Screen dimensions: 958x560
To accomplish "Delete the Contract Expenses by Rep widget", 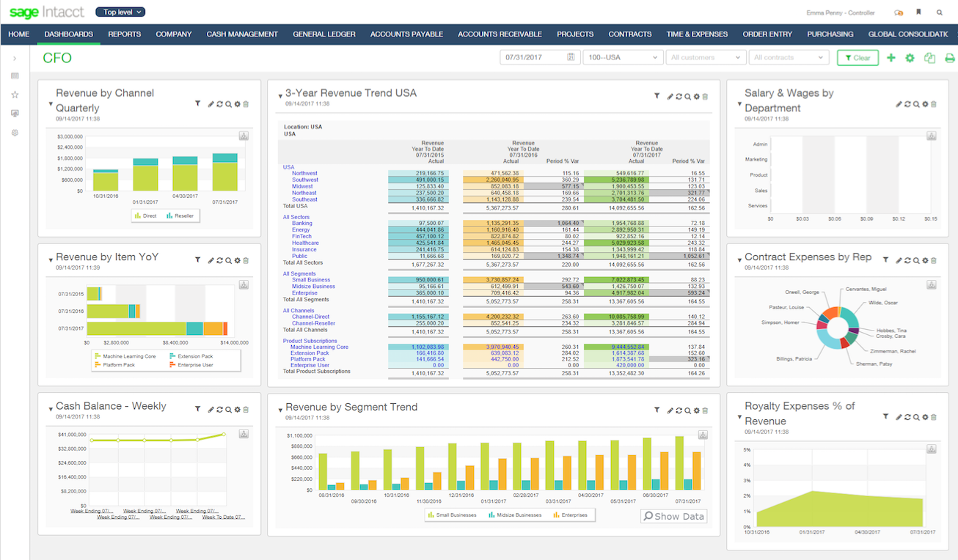I will coord(934,259).
